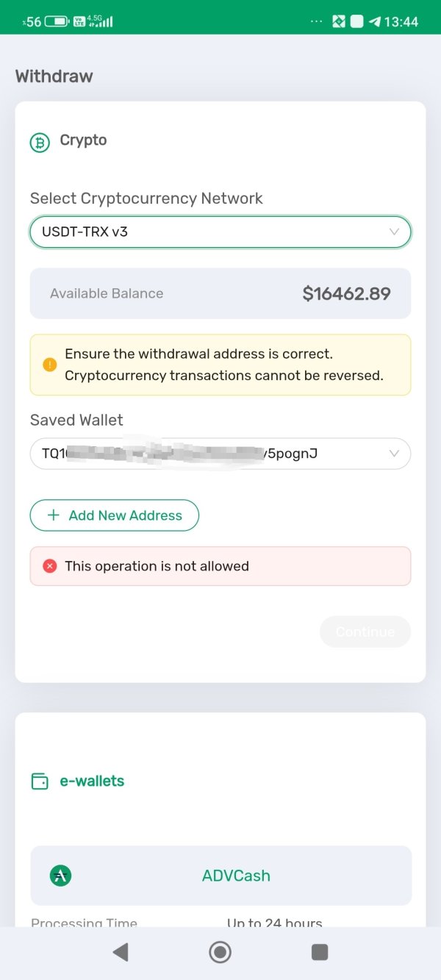Tap the Android home circle icon
The height and width of the screenshot is (980, 441).
[220, 953]
